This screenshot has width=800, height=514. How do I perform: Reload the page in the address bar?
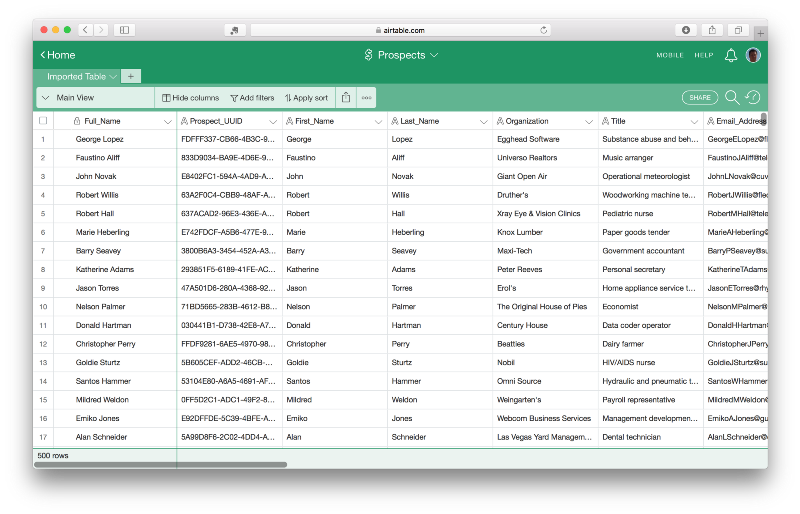pos(543,30)
